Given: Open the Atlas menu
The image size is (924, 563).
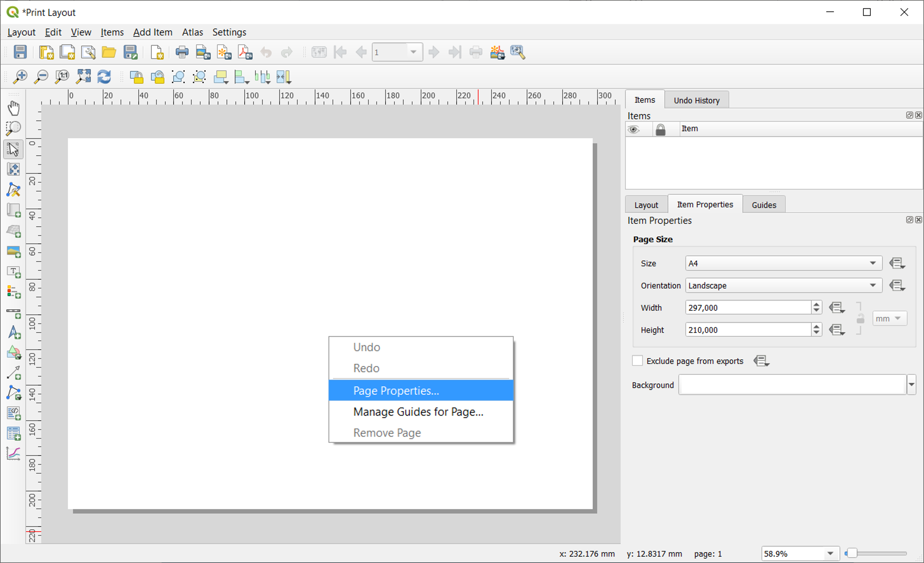Looking at the screenshot, I should [x=192, y=32].
